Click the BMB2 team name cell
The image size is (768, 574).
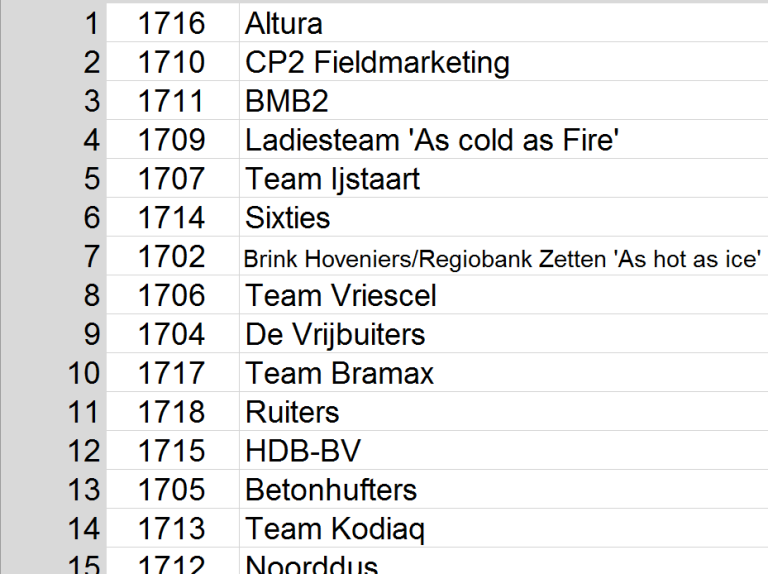click(x=287, y=101)
